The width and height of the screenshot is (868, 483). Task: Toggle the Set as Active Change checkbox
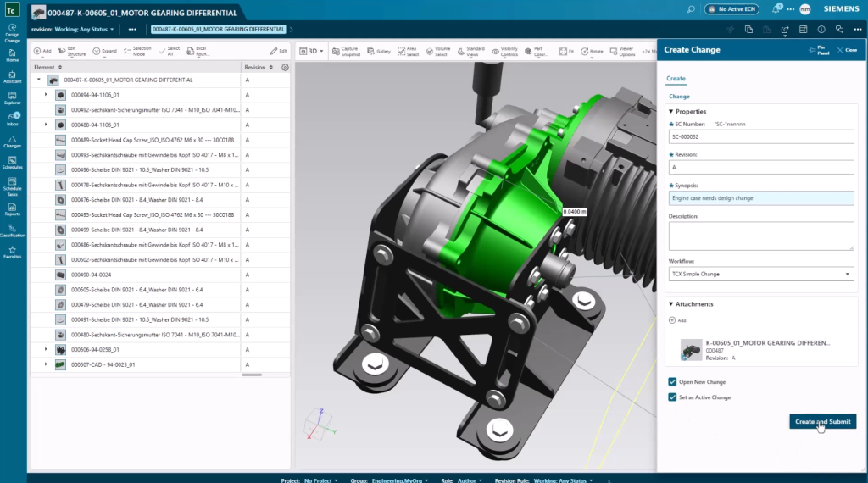click(x=672, y=397)
